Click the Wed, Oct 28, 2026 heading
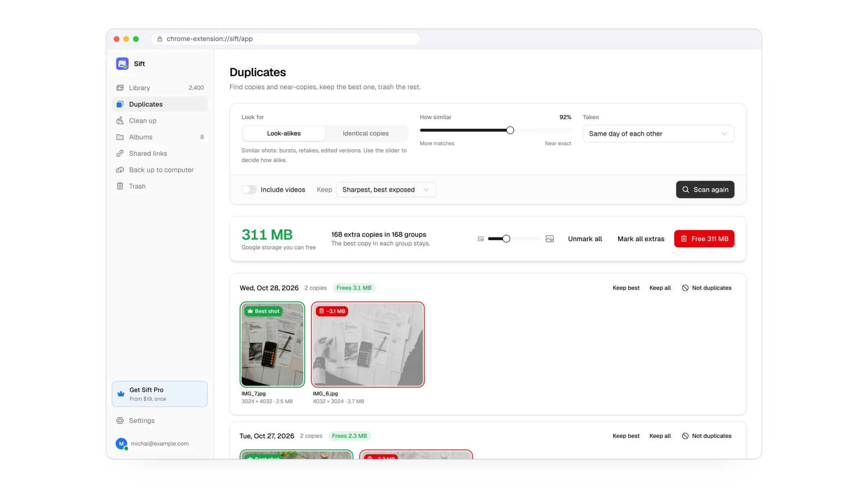This screenshot has width=868, height=488. pos(269,288)
